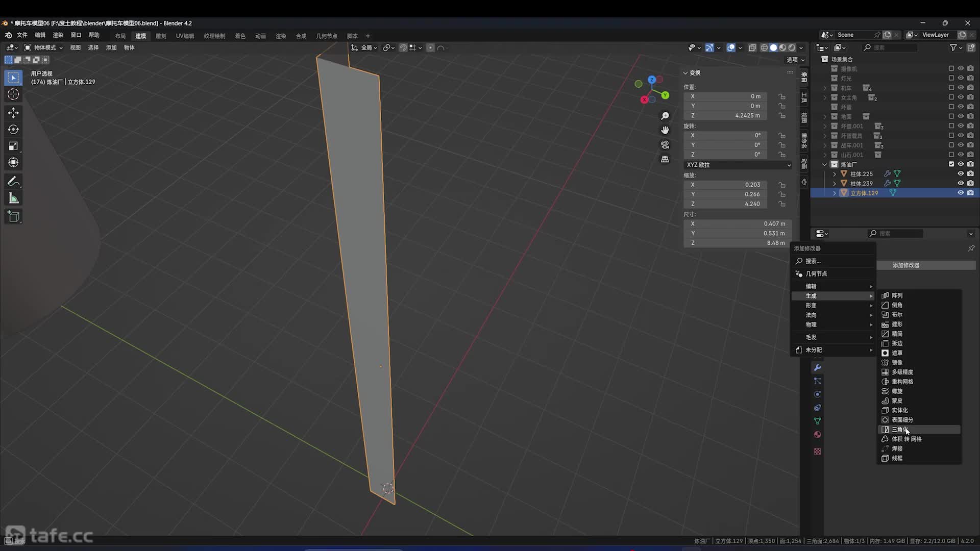Viewport: 980px width, 551px height.
Task: Choose 三角化 modifier from list
Action: (x=919, y=430)
